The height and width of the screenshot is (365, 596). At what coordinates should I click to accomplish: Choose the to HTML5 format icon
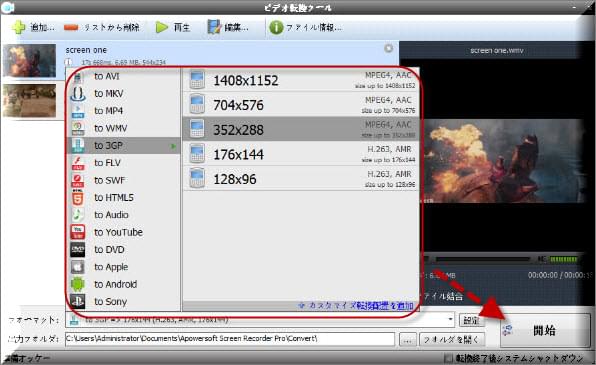pos(78,197)
